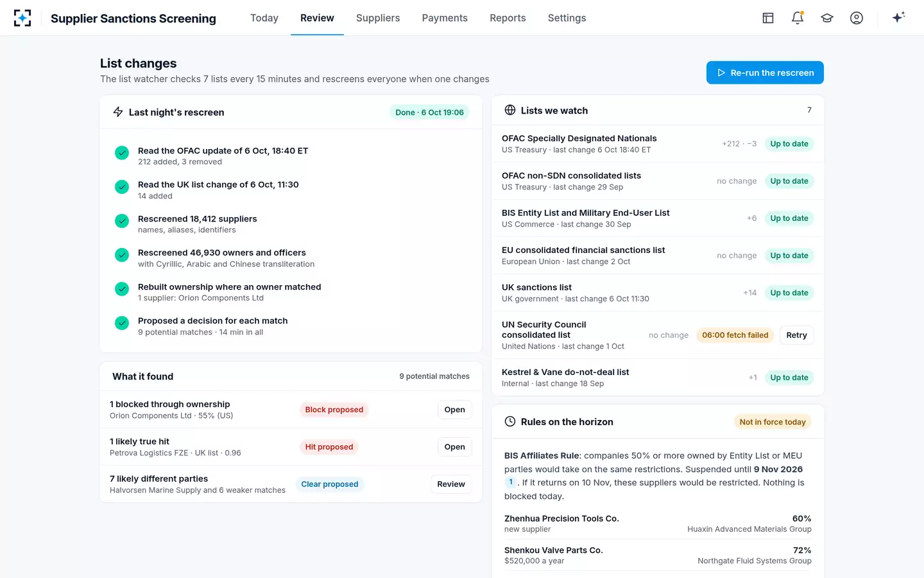
Task: Select BIS Entity List and Military End-User List
Action: tap(585, 213)
